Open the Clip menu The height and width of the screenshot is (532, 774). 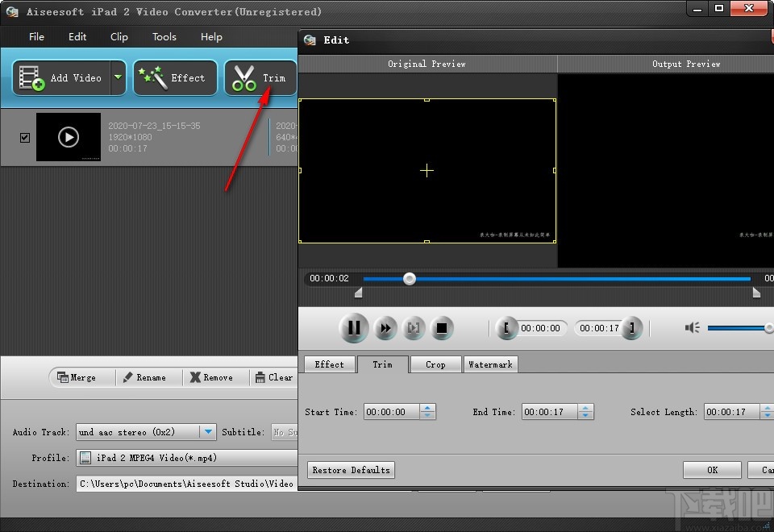[119, 37]
